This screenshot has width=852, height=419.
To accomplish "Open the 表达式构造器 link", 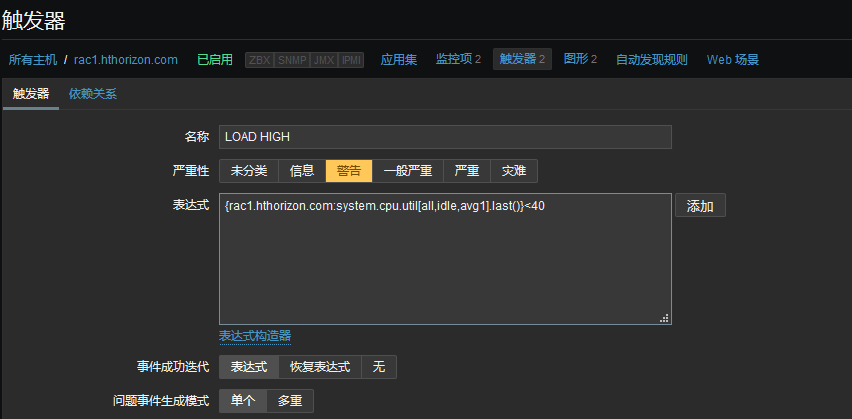I will 255,336.
